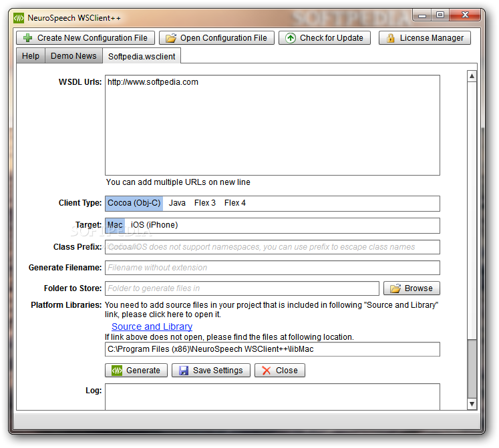Viewport: 499px width, 448px height.
Task: Select iOS (iPhone) as target
Action: click(154, 225)
